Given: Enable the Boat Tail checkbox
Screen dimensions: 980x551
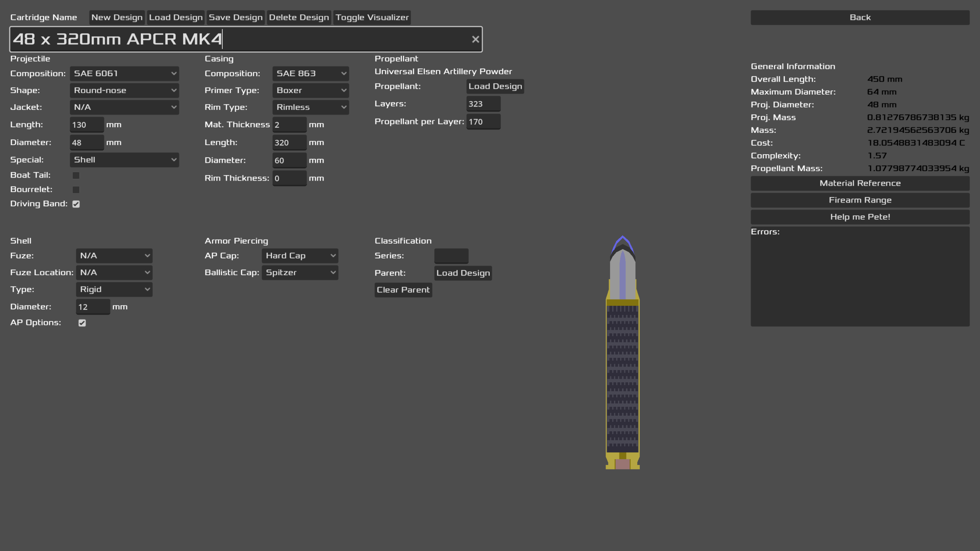Looking at the screenshot, I should pyautogui.click(x=76, y=175).
